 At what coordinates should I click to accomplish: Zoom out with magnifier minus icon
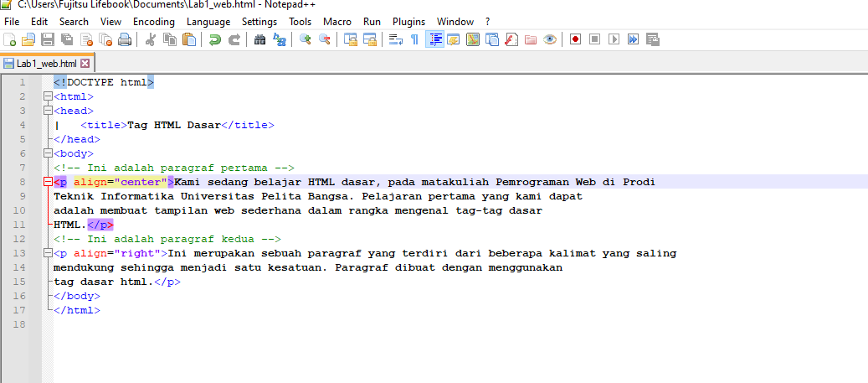coord(325,39)
